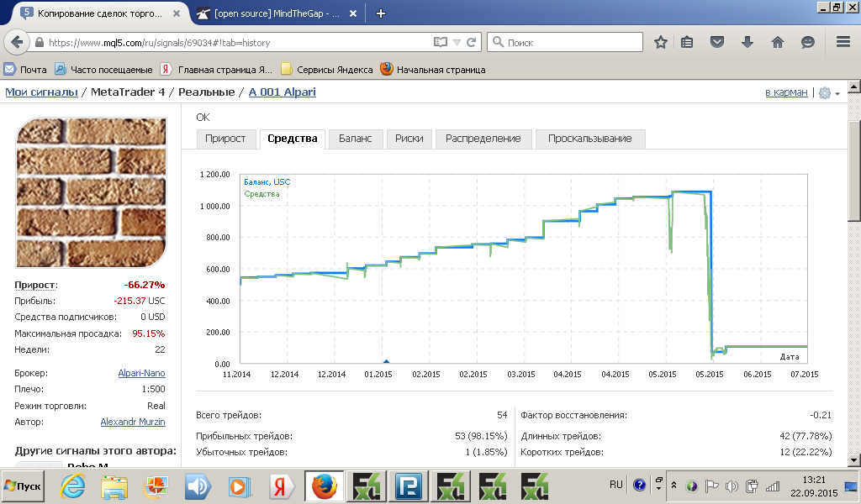Toggle reader view icon in address bar
861x504 pixels.
click(441, 42)
